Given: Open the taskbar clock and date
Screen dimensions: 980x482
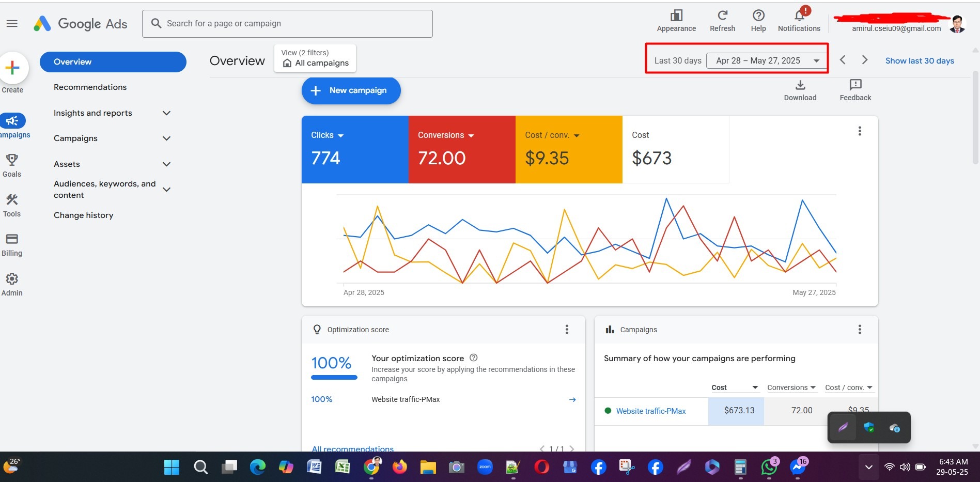Looking at the screenshot, I should pyautogui.click(x=953, y=467).
